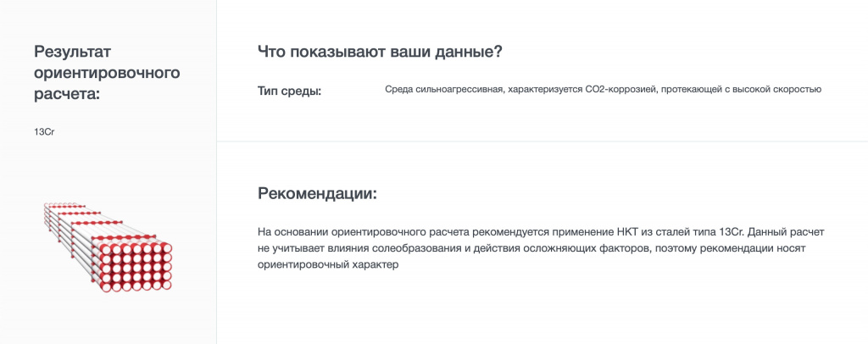This screenshot has width=868, height=344.
Task: Click 'Данный расчет' in the recommendations paragraph
Action: coord(782,232)
